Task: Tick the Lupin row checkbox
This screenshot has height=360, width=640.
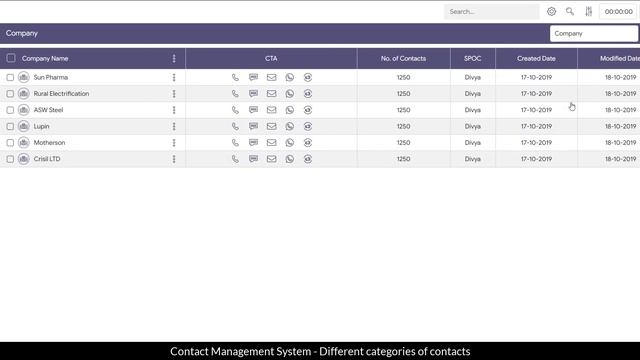Action: point(10,126)
